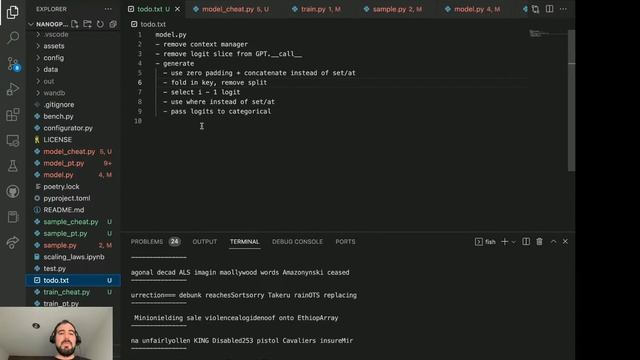This screenshot has width=640, height=360.
Task: Open the new terminal launch profile dropdown
Action: click(x=513, y=242)
